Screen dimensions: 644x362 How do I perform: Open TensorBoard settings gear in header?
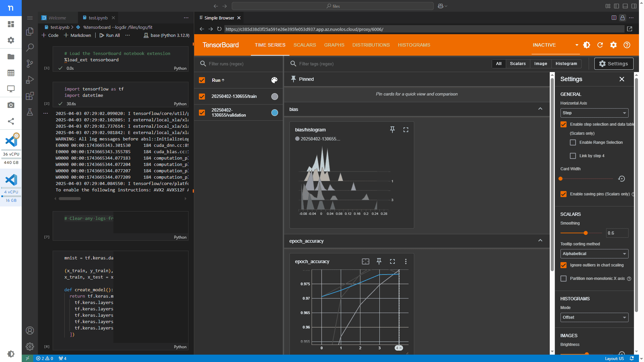click(613, 45)
